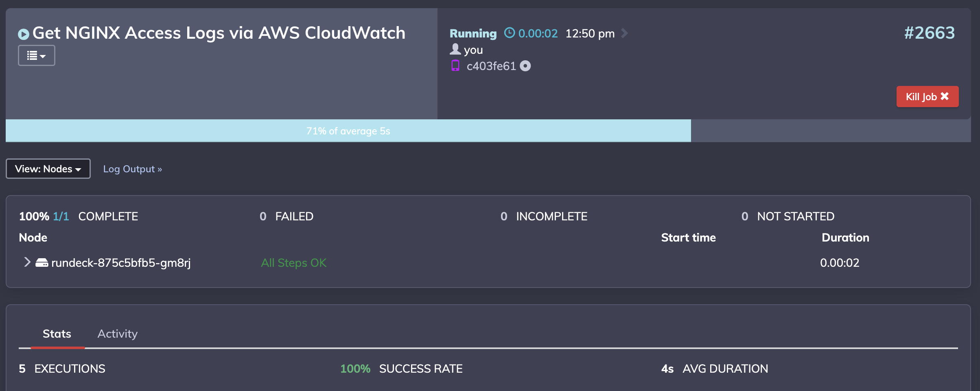
Task: Switch to the Stats tab
Action: coord(57,334)
